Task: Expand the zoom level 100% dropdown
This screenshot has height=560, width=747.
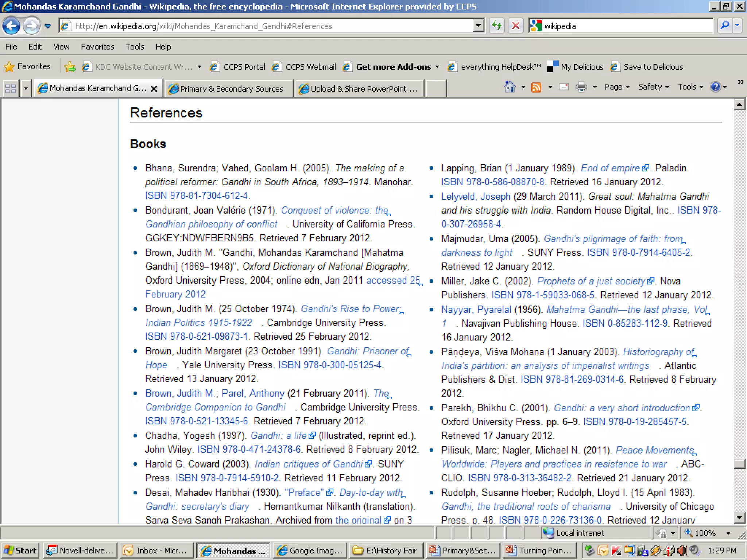Action: coord(728,533)
